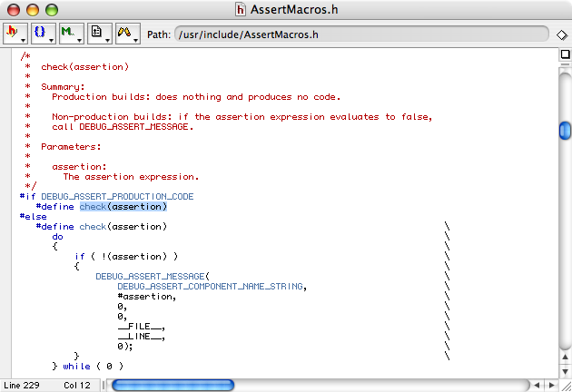Expand the dropdown arrow beside the functions icon

point(51,40)
